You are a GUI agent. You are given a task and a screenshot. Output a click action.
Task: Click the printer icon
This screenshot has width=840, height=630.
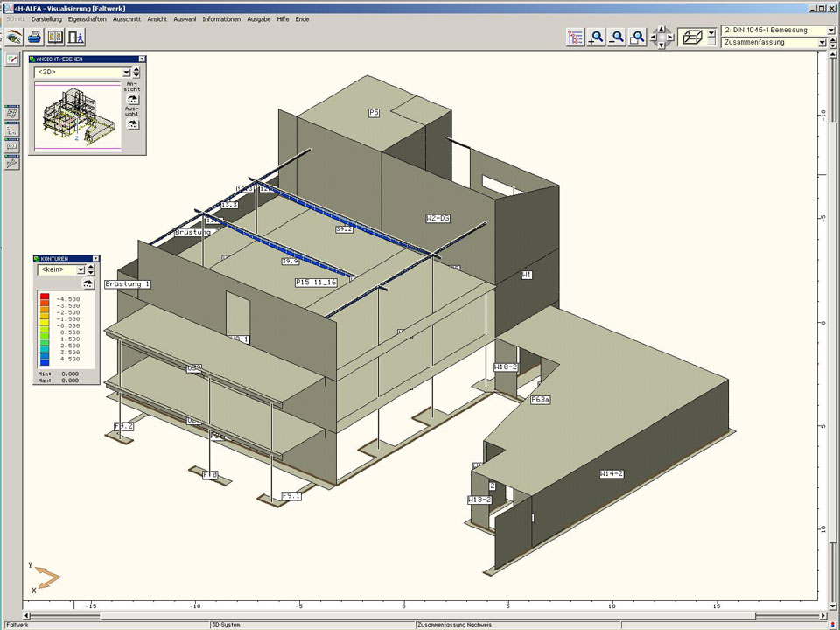[x=34, y=38]
